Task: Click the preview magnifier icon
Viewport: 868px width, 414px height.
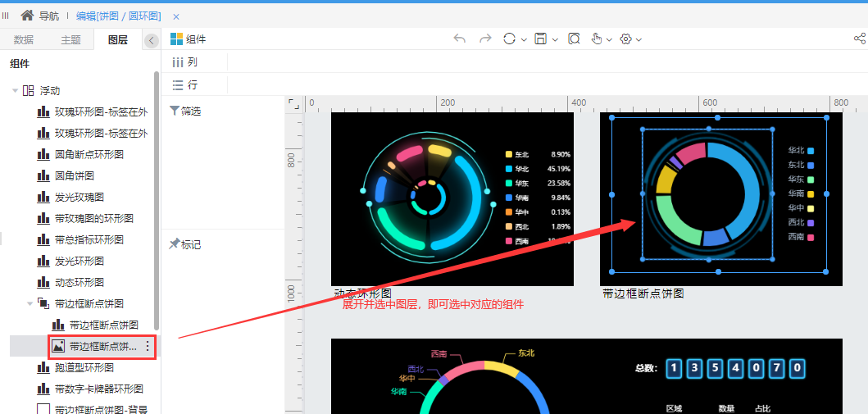Action: 574,39
